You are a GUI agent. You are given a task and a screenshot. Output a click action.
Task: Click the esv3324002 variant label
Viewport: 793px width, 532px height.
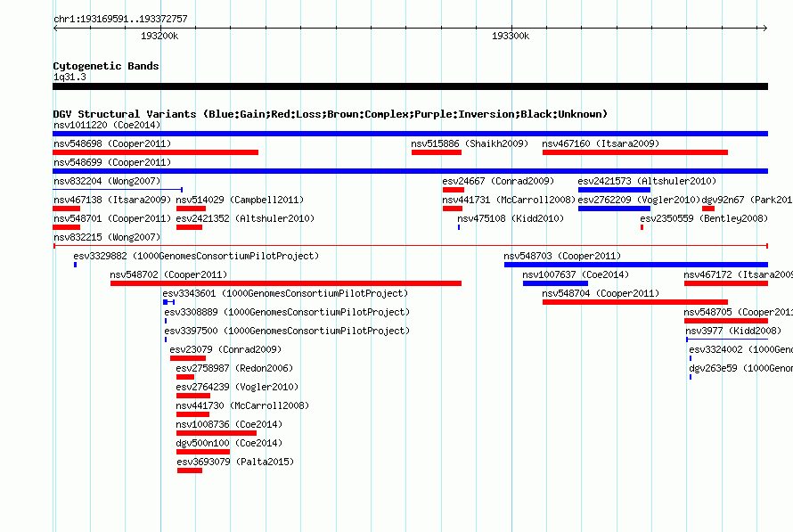[740, 349]
